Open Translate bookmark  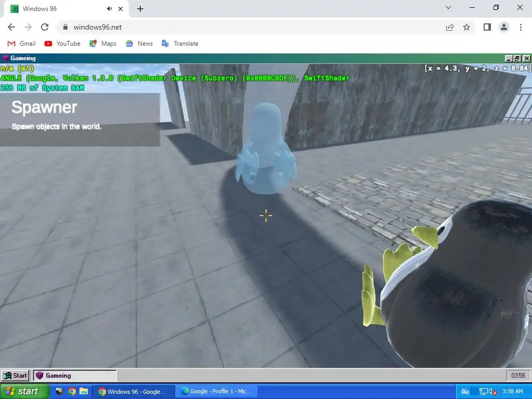[x=180, y=44]
